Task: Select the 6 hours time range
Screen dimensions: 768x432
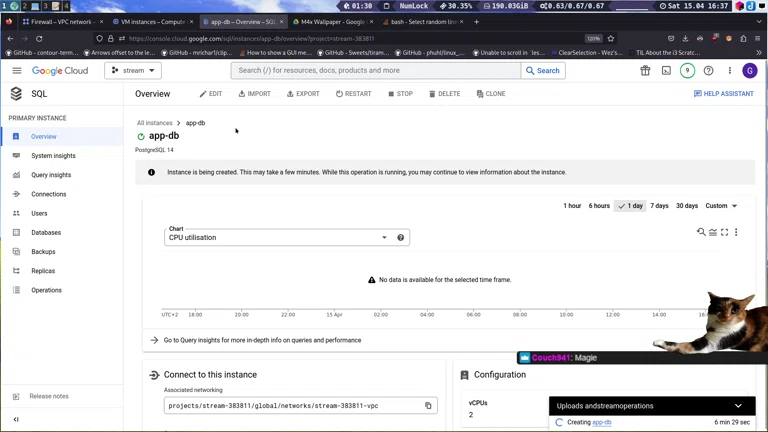Action: tap(599, 206)
